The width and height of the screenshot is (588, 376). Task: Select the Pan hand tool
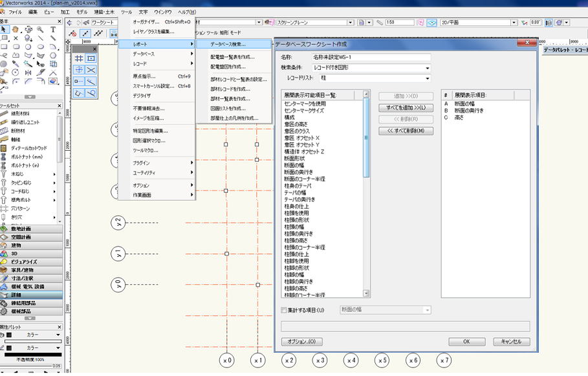pos(16,30)
